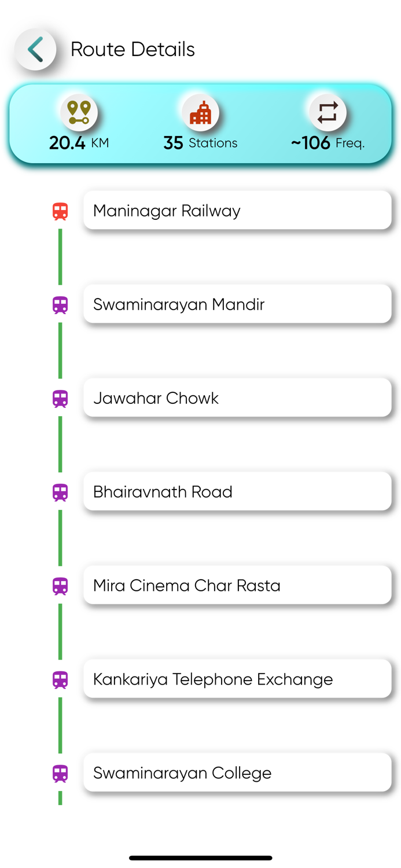The width and height of the screenshot is (401, 868).
Task: Tap the stations building icon
Action: 201,112
